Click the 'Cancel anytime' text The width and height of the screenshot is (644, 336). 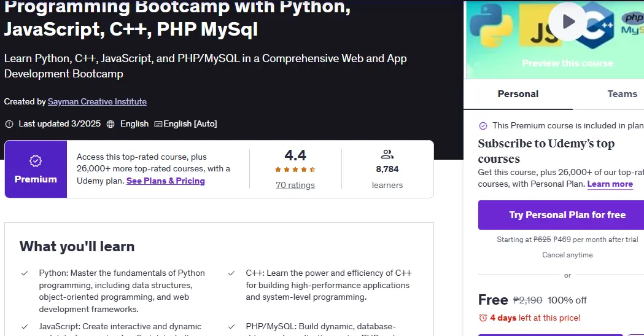(567, 255)
